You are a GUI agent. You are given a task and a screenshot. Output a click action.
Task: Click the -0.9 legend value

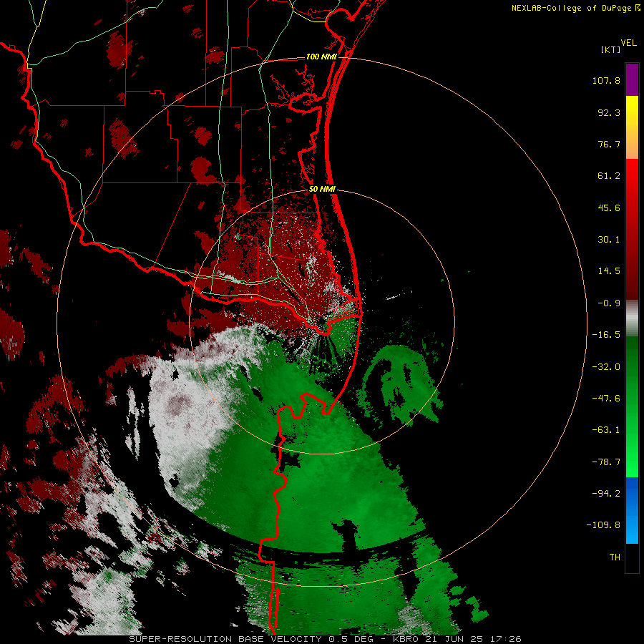pos(609,303)
